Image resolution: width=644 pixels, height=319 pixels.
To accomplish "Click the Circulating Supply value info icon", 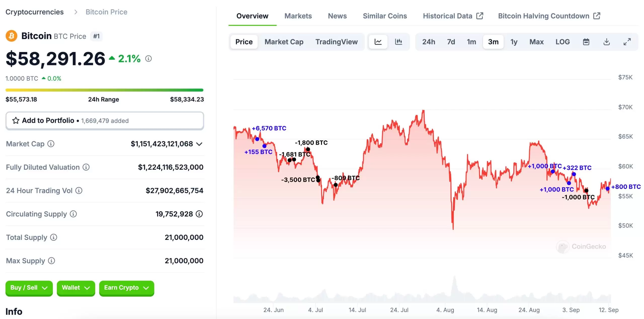I will tap(199, 214).
